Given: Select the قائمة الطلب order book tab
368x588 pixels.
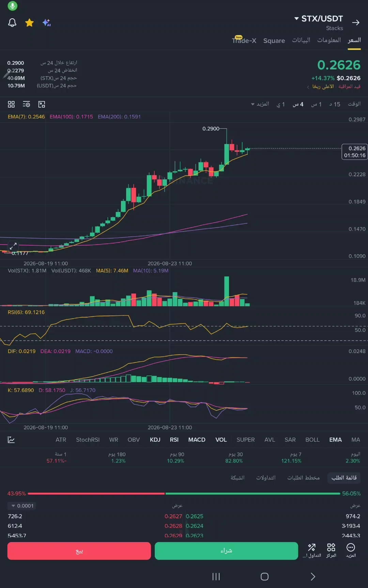Looking at the screenshot, I should point(344,478).
